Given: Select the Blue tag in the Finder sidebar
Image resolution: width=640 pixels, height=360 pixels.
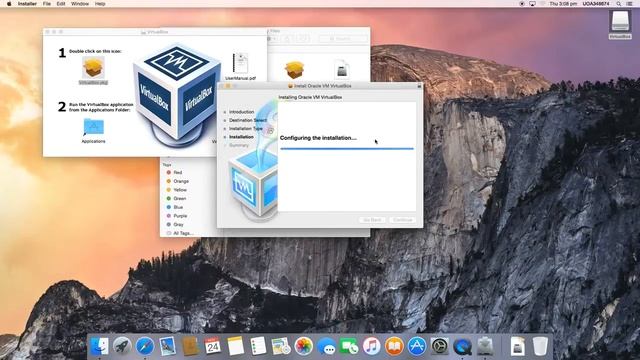Looking at the screenshot, I should [x=178, y=207].
